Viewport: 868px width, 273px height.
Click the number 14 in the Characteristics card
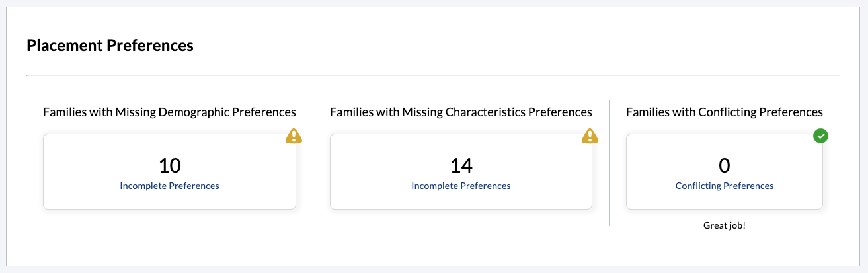coord(461,165)
